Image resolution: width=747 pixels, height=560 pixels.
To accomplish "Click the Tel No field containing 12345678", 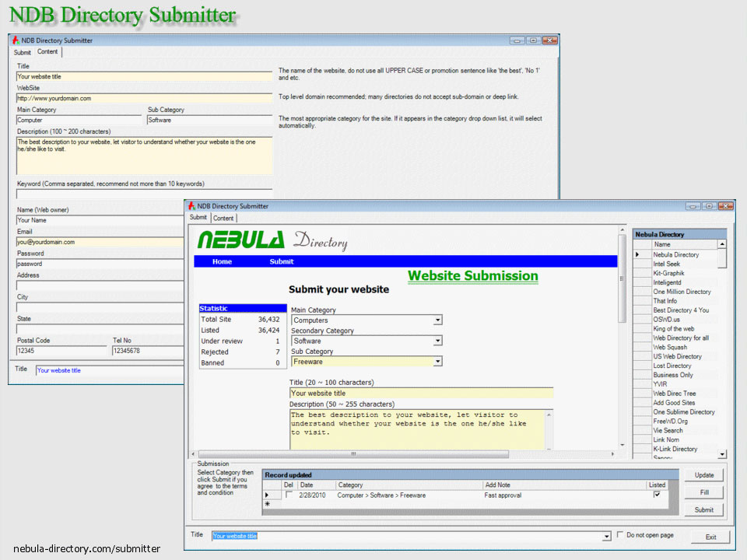I will tap(148, 351).
